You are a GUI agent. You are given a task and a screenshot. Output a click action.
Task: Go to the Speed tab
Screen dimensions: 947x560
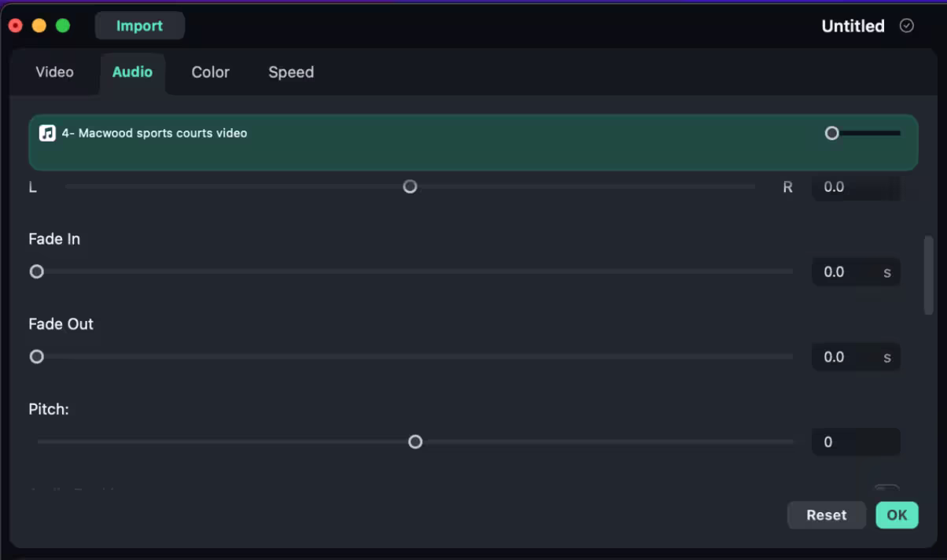291,72
